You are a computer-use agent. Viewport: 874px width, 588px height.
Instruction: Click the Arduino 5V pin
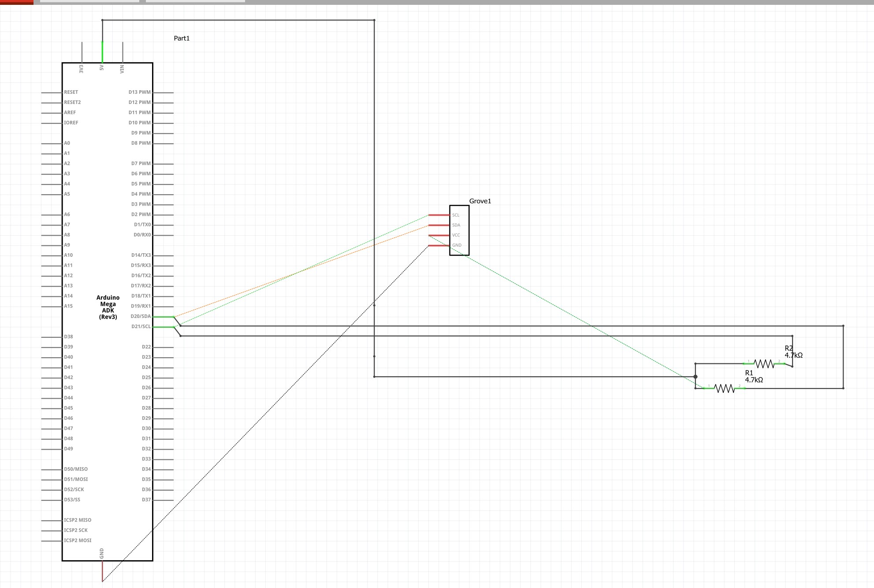point(102,52)
